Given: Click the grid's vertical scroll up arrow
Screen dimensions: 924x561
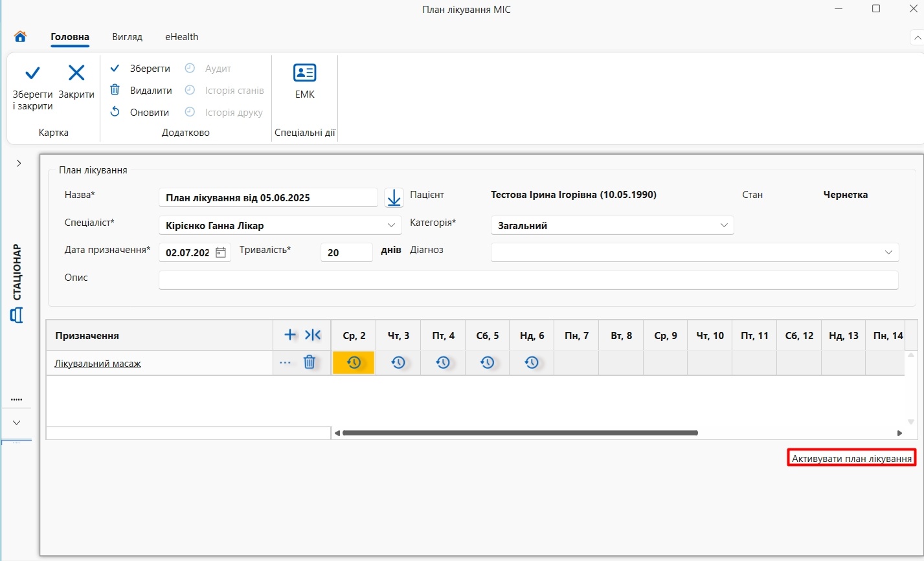Looking at the screenshot, I should click(x=910, y=355).
